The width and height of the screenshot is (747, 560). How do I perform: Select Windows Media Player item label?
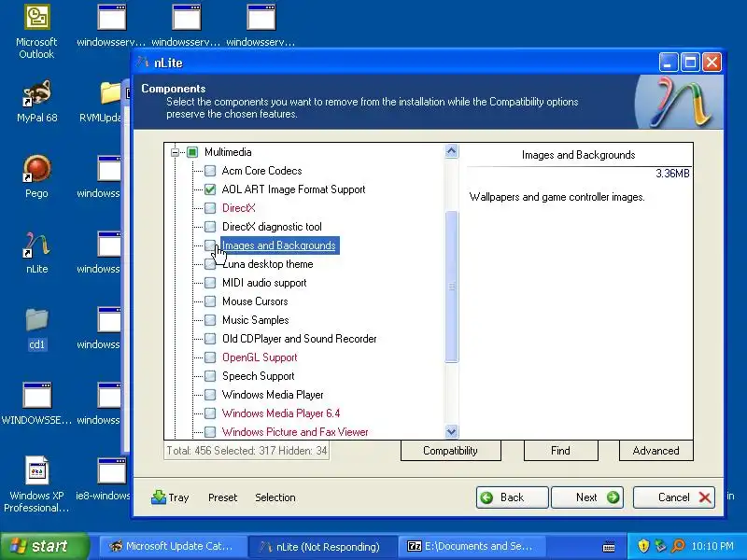click(273, 395)
